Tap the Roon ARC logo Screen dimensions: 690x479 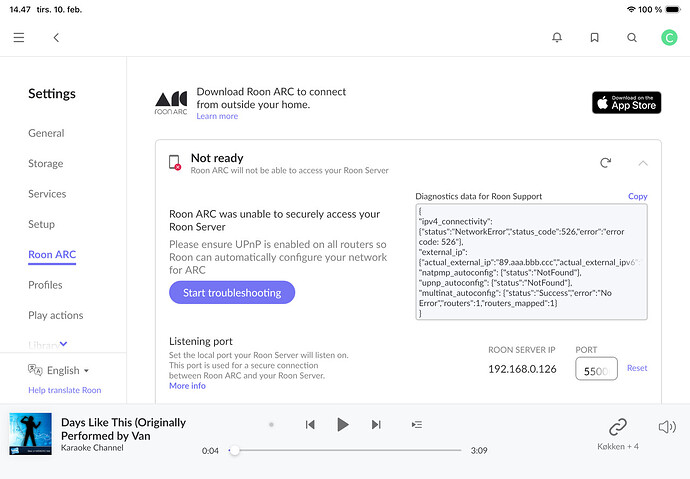pos(171,103)
